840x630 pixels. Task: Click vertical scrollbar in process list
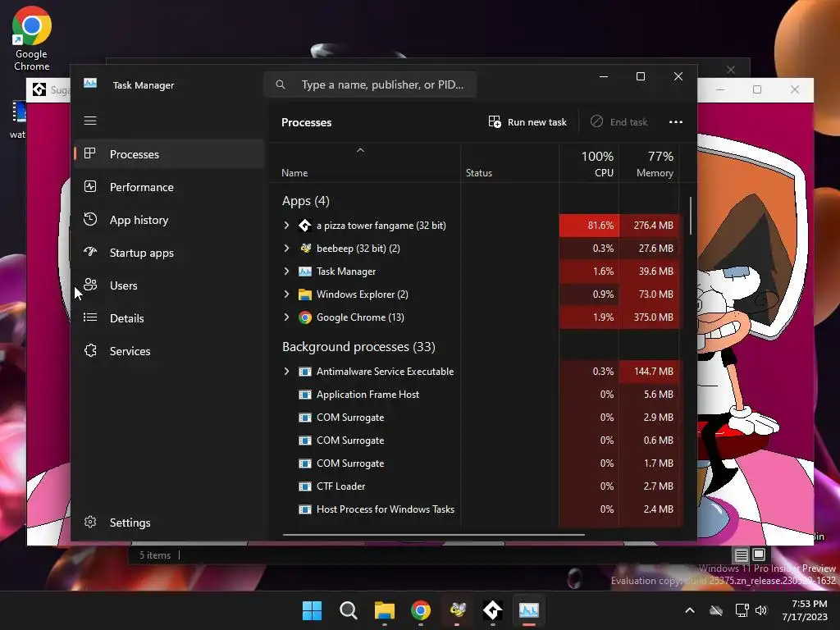[x=691, y=216]
